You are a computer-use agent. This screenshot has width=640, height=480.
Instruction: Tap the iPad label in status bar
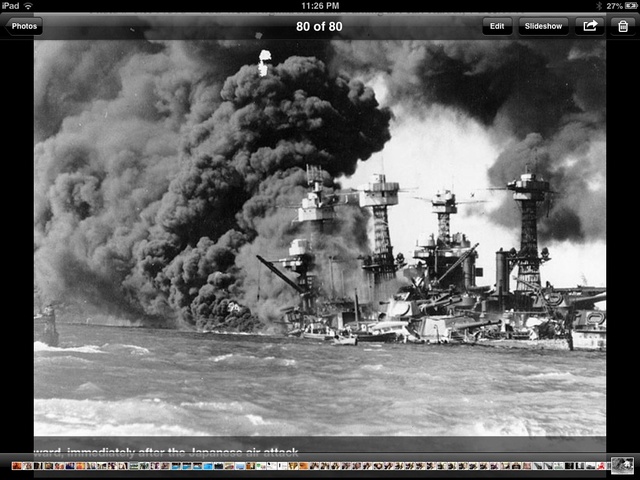point(11,6)
